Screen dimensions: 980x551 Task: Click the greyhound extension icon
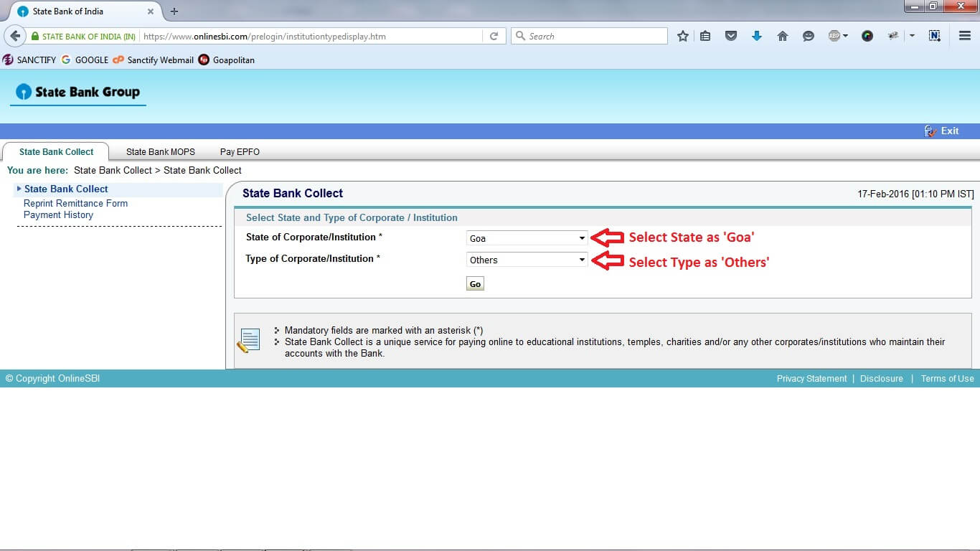click(893, 36)
